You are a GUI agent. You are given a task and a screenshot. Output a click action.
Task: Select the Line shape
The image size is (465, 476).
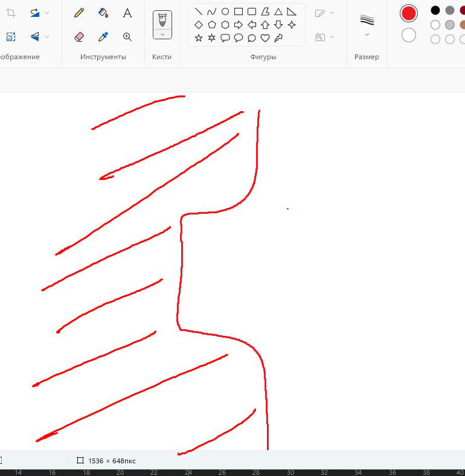pyautogui.click(x=199, y=11)
